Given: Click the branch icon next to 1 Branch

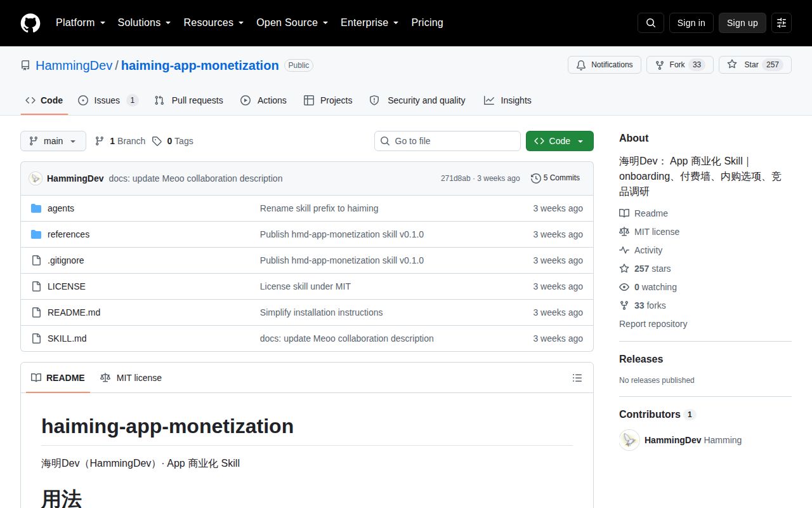Looking at the screenshot, I should click(x=100, y=141).
